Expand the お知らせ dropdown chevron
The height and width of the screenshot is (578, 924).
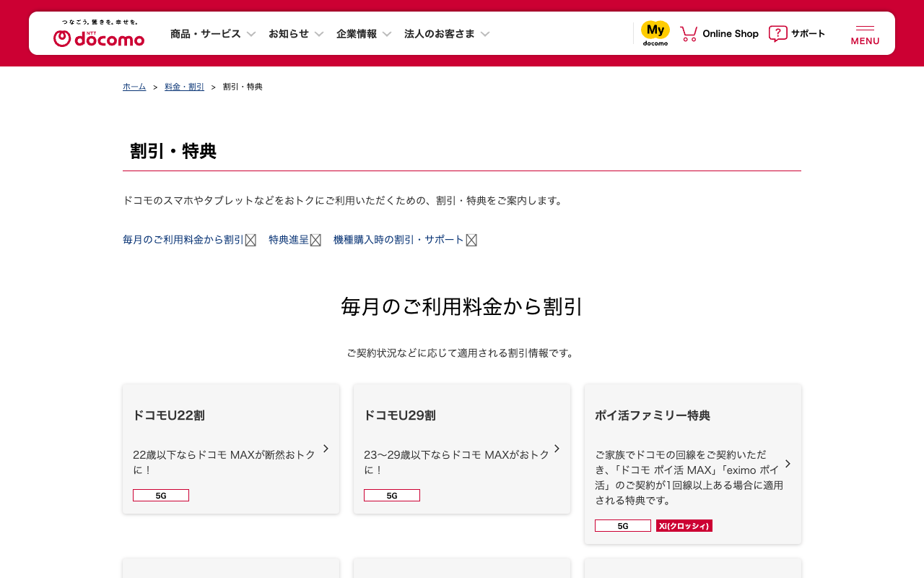319,34
